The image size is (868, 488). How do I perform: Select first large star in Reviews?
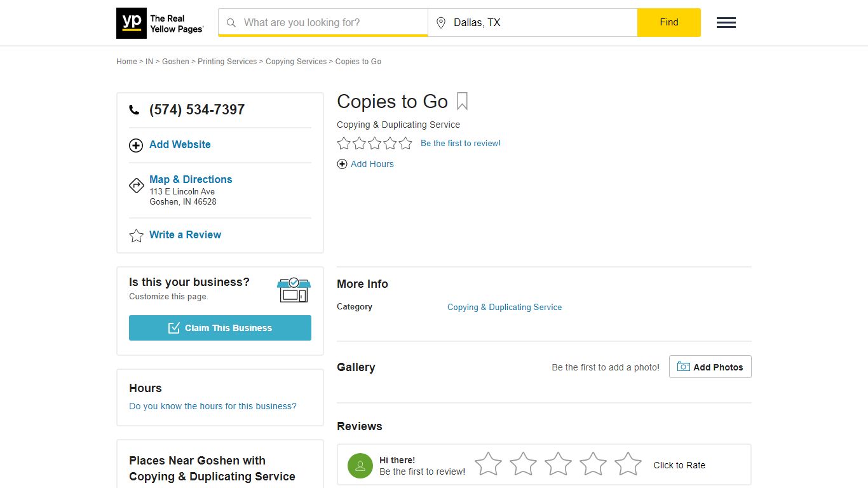(x=489, y=464)
